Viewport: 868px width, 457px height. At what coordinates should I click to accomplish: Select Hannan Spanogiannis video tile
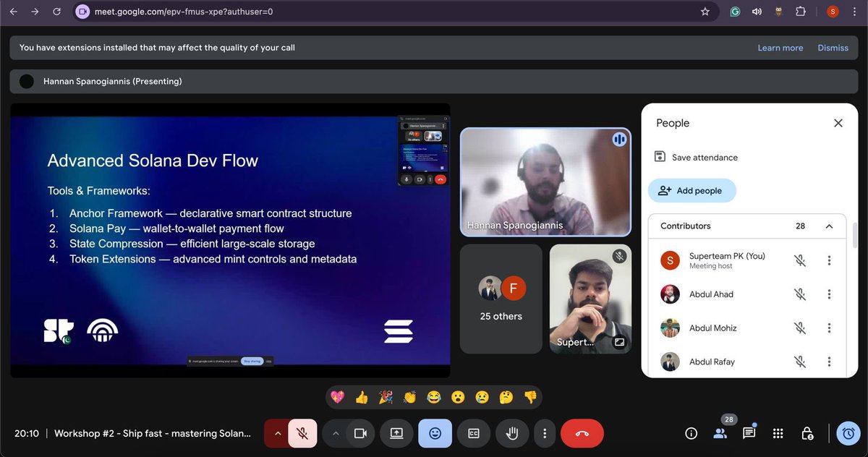pyautogui.click(x=545, y=182)
